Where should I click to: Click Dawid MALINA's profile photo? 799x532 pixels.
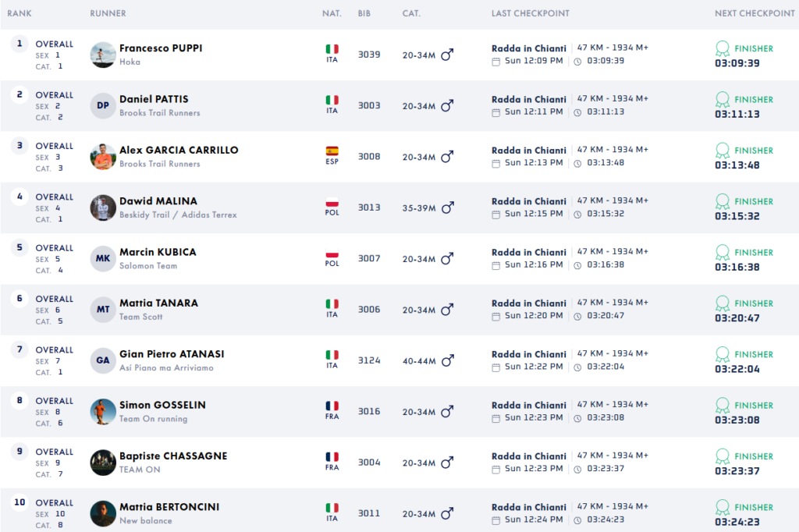[103, 207]
